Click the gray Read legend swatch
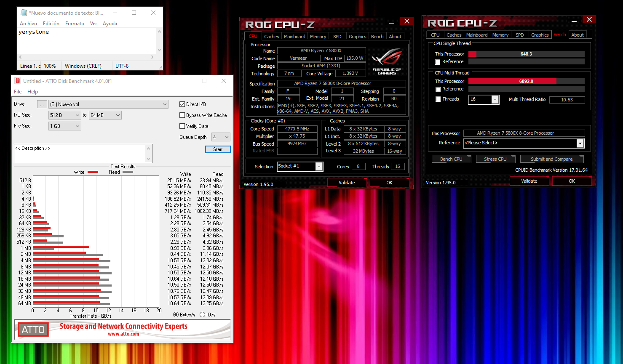The width and height of the screenshot is (623, 364). [x=128, y=172]
